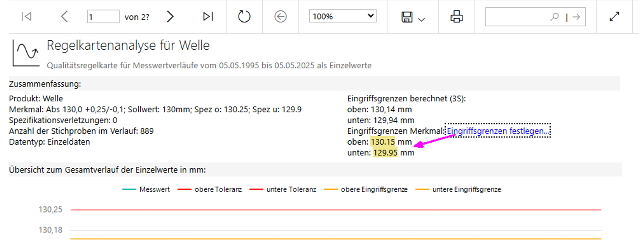
Task: Click the 'von 2?' page count text
Action: 137,17
